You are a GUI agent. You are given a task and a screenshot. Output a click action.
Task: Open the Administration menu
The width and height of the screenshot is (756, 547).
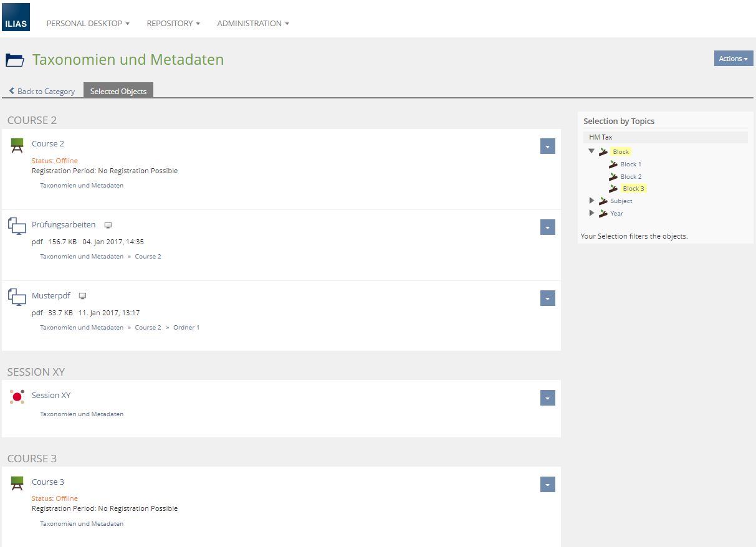252,23
